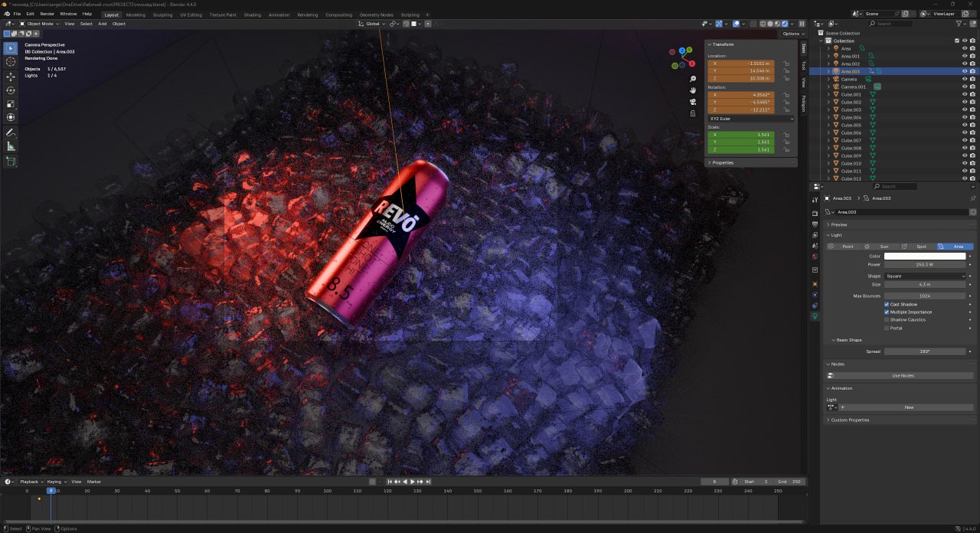The width and height of the screenshot is (980, 533).
Task: Open the timeline Keying menu
Action: (x=55, y=482)
